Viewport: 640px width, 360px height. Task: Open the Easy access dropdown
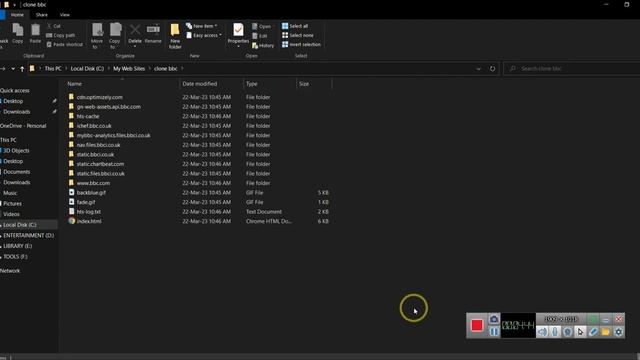coord(204,35)
